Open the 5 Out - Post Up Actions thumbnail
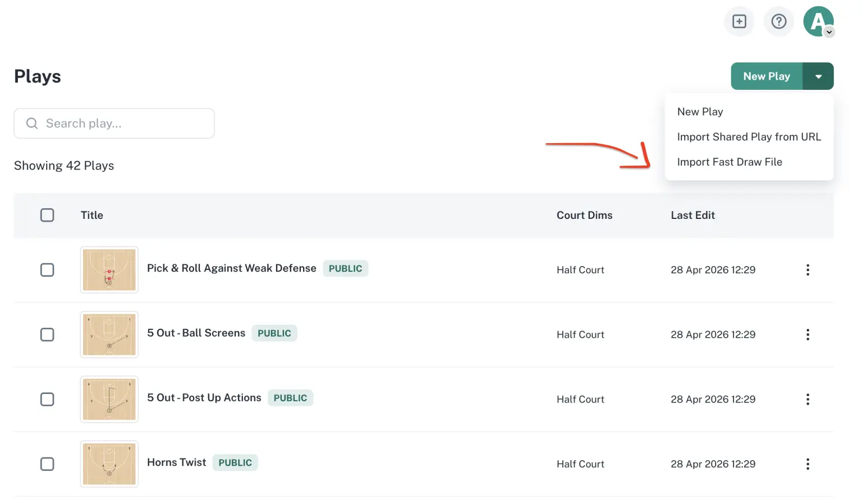The image size is (862, 504). 109,399
